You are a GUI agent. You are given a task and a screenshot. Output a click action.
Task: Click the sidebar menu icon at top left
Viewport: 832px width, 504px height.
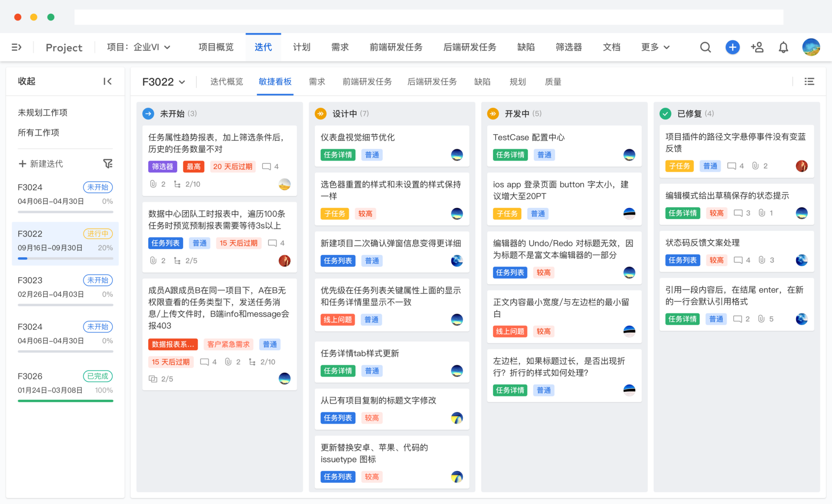pos(16,47)
